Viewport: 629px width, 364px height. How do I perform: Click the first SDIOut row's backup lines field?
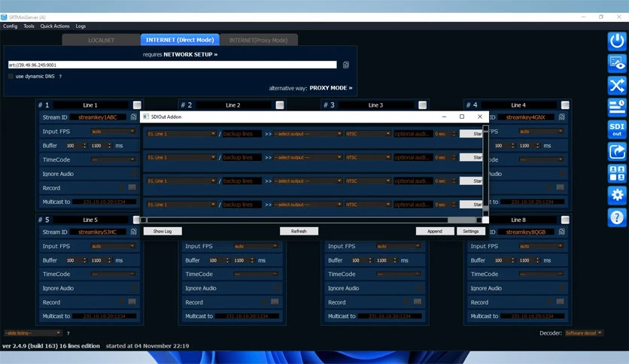pos(242,134)
